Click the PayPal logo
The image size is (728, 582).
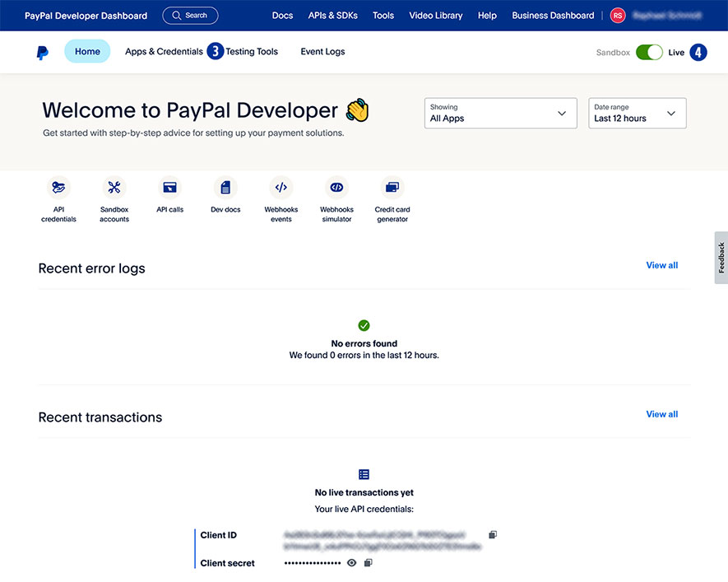[x=42, y=52]
